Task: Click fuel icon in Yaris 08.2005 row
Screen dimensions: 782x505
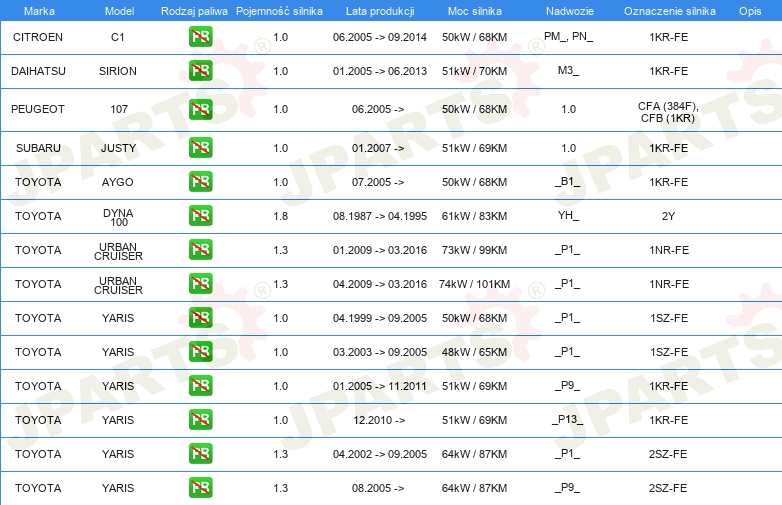Action: (200, 487)
